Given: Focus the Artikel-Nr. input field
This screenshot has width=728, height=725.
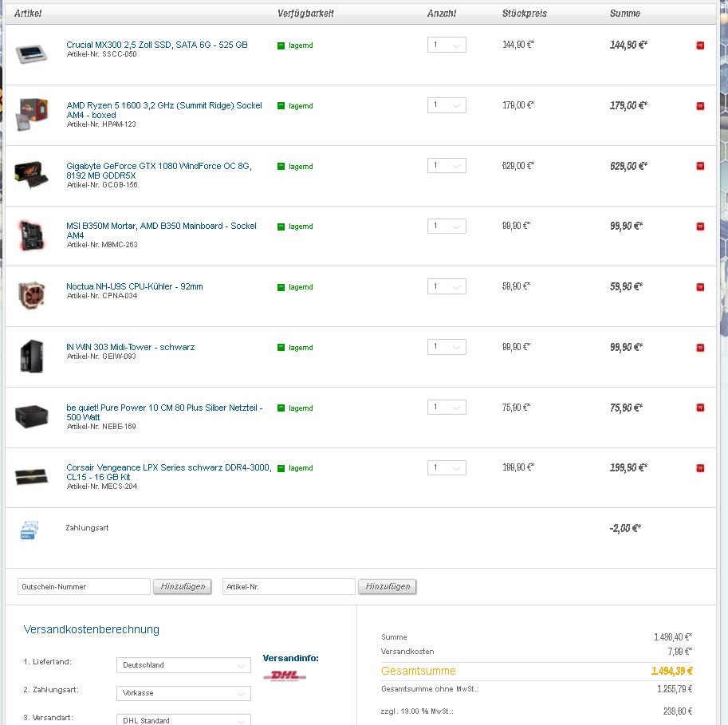Looking at the screenshot, I should tap(289, 586).
